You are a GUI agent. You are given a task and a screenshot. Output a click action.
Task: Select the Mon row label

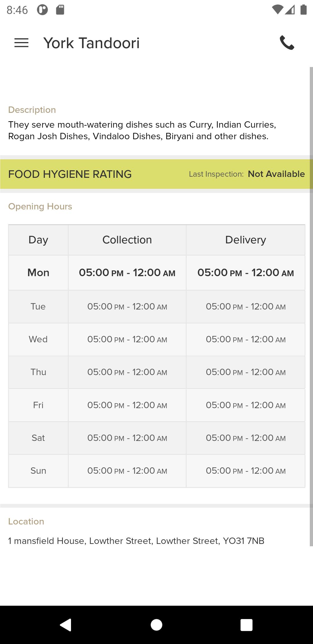[x=38, y=273]
